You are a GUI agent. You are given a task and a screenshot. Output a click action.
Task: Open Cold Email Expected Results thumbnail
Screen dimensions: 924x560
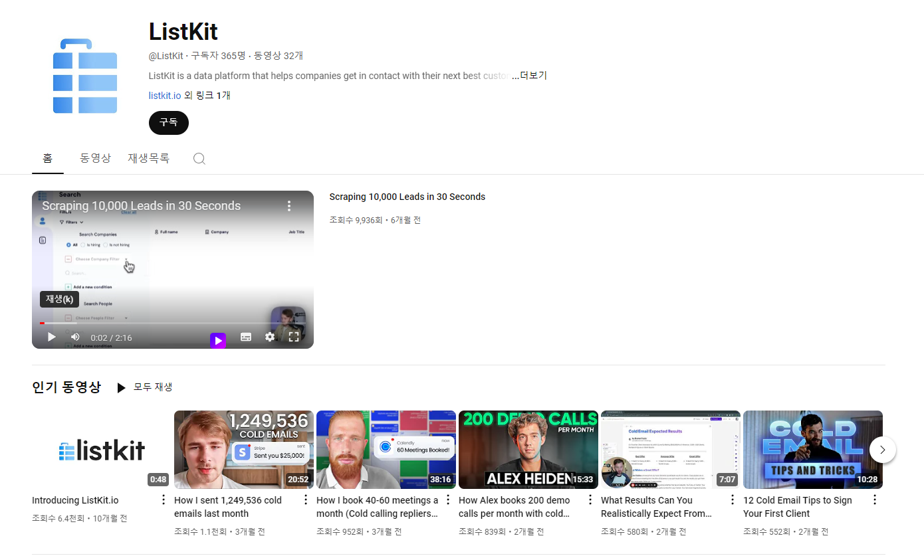(x=671, y=450)
